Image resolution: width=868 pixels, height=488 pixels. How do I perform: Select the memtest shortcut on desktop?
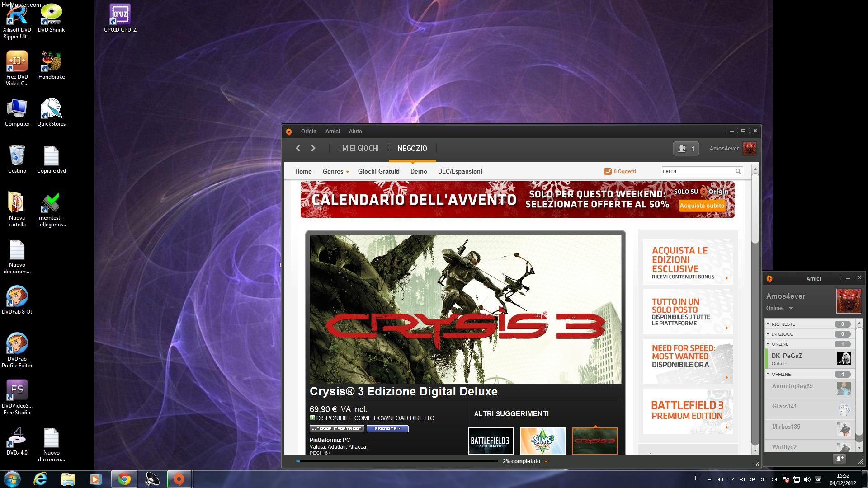52,210
